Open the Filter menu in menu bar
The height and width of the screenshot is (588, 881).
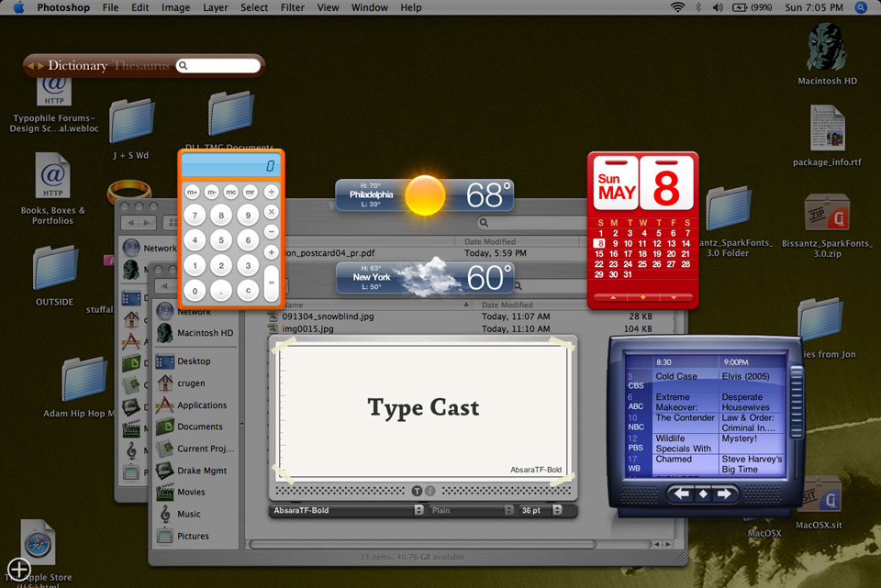(x=293, y=7)
